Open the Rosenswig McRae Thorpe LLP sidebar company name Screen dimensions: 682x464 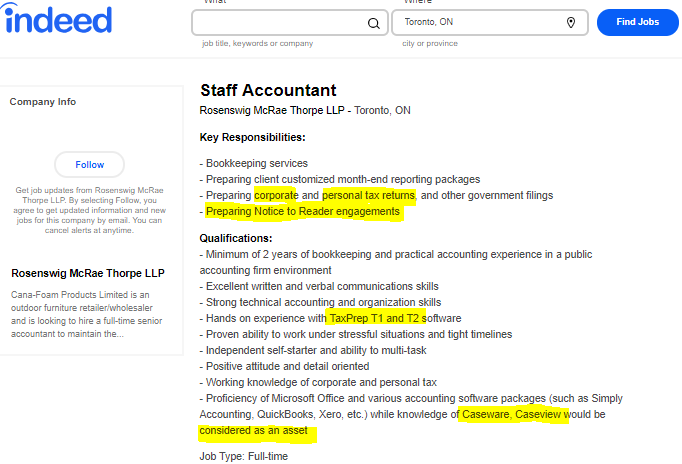(88, 274)
